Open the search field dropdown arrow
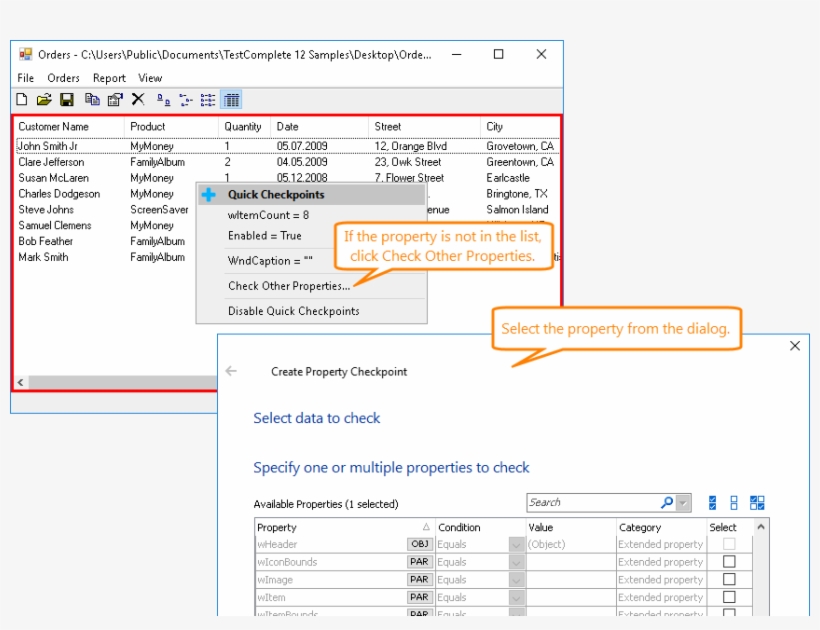This screenshot has height=630, width=820. pyautogui.click(x=681, y=503)
